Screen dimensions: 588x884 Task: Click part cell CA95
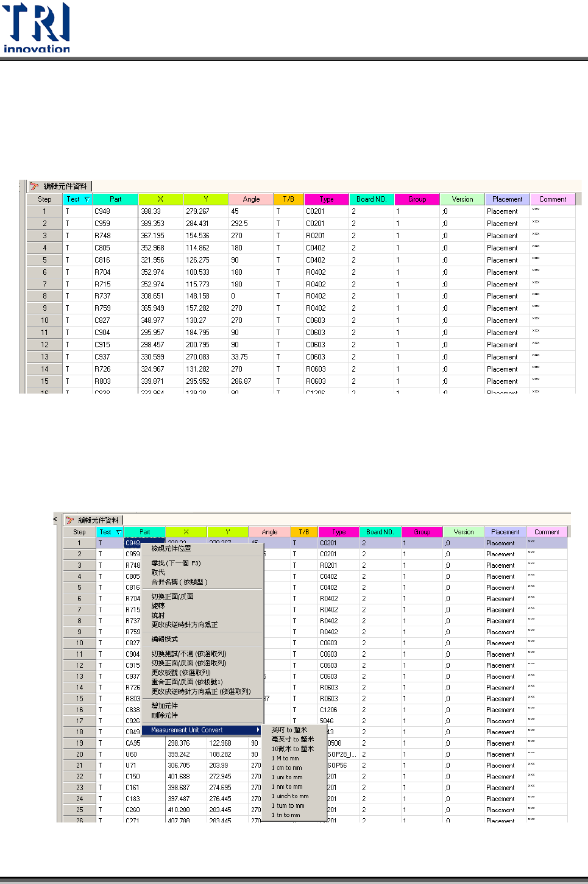tap(144, 743)
